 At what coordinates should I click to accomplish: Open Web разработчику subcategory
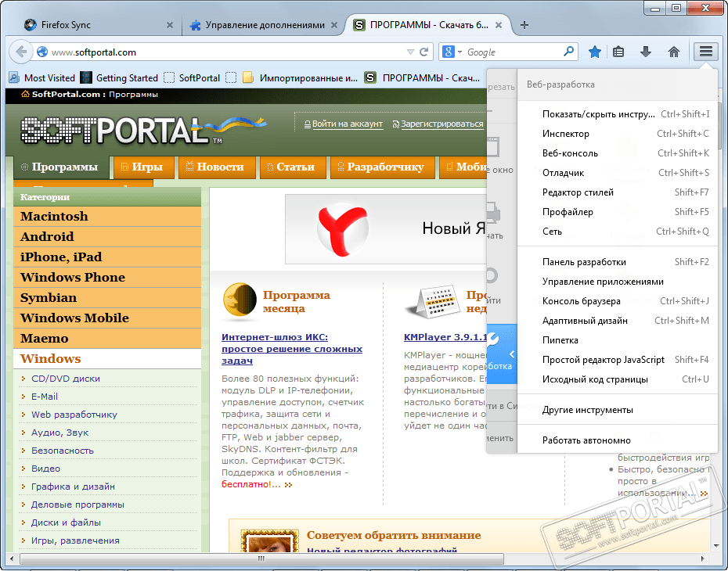(74, 415)
